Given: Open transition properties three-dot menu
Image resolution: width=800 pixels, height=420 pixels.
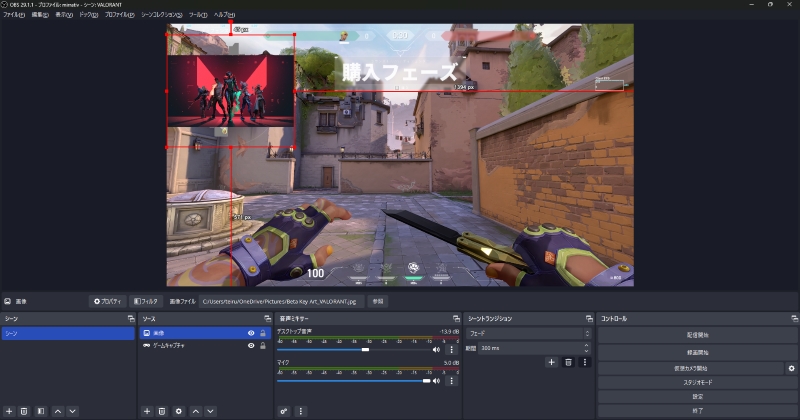Looking at the screenshot, I should (585, 362).
